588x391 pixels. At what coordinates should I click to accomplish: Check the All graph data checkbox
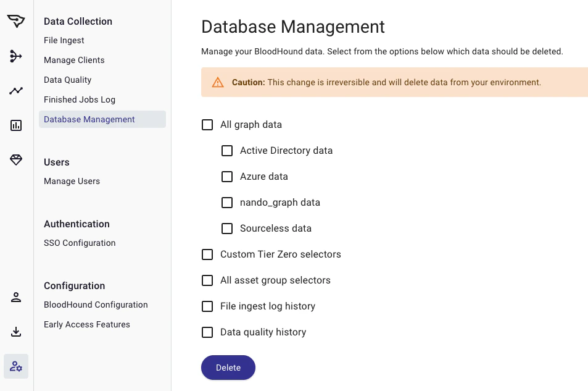pyautogui.click(x=207, y=125)
